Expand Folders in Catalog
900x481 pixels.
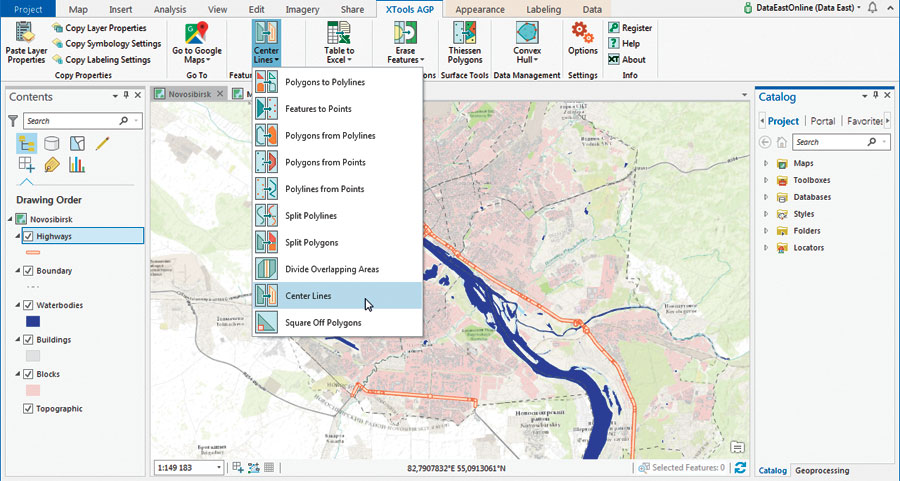766,231
